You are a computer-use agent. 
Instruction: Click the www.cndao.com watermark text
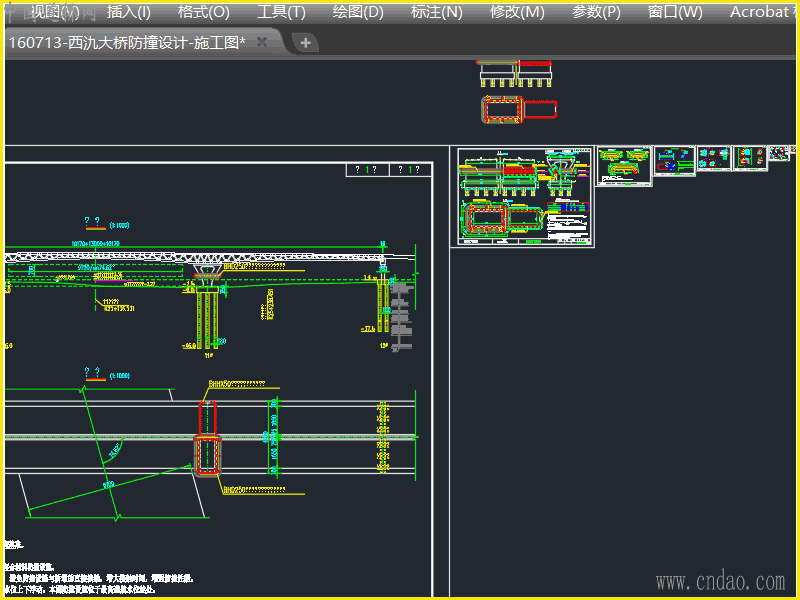(720, 581)
